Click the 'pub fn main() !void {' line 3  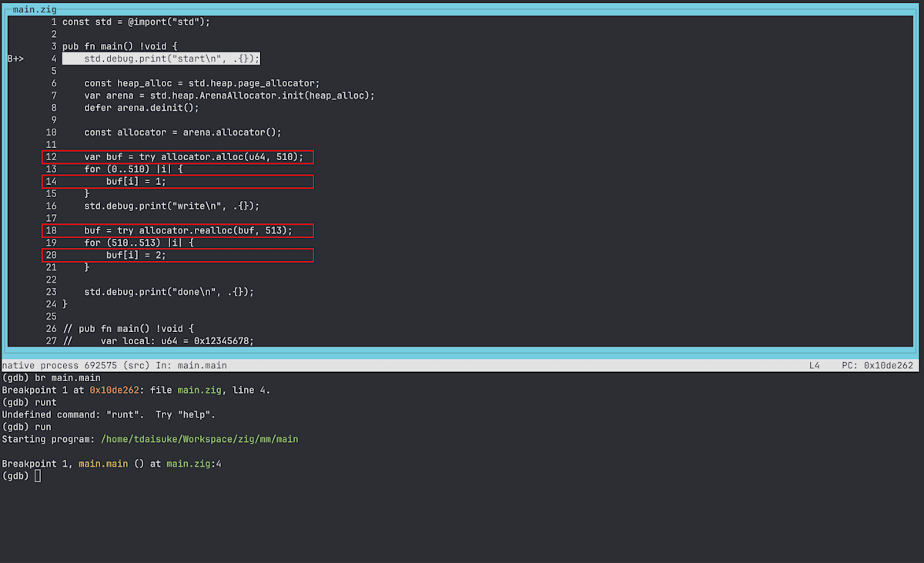pyautogui.click(x=119, y=46)
